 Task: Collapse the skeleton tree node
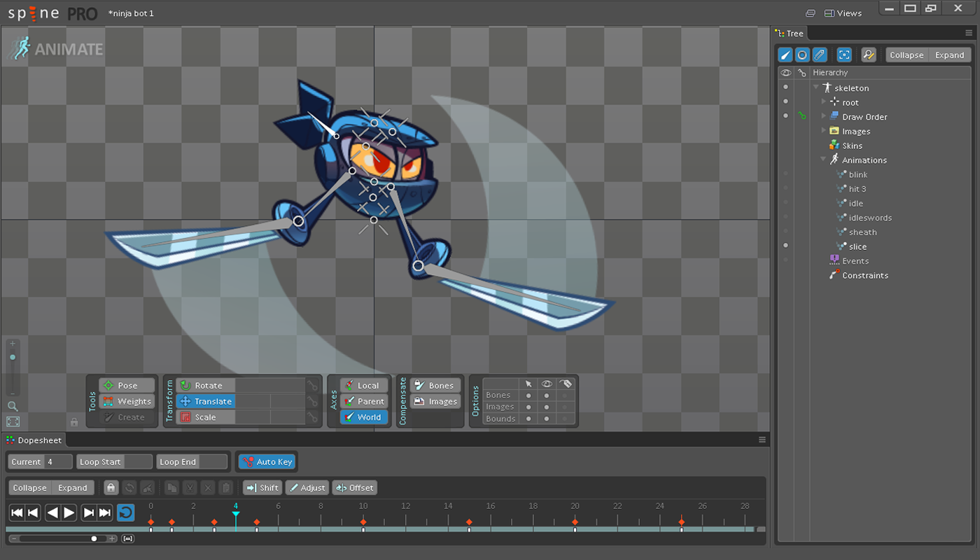coord(816,87)
